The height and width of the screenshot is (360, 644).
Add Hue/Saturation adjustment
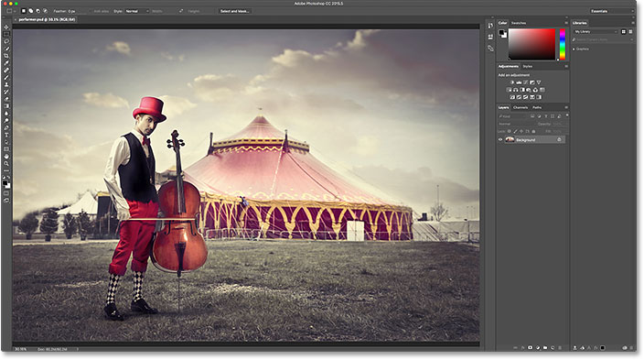[x=509, y=90]
